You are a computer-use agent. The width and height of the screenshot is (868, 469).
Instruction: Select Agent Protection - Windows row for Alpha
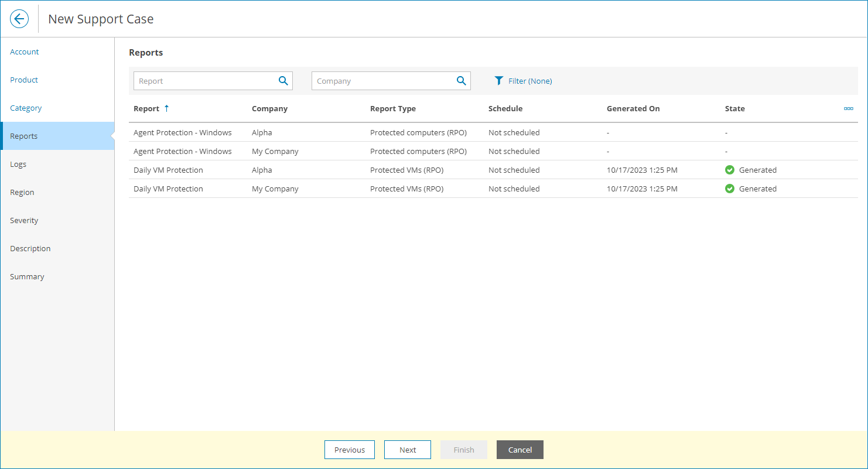(x=493, y=132)
